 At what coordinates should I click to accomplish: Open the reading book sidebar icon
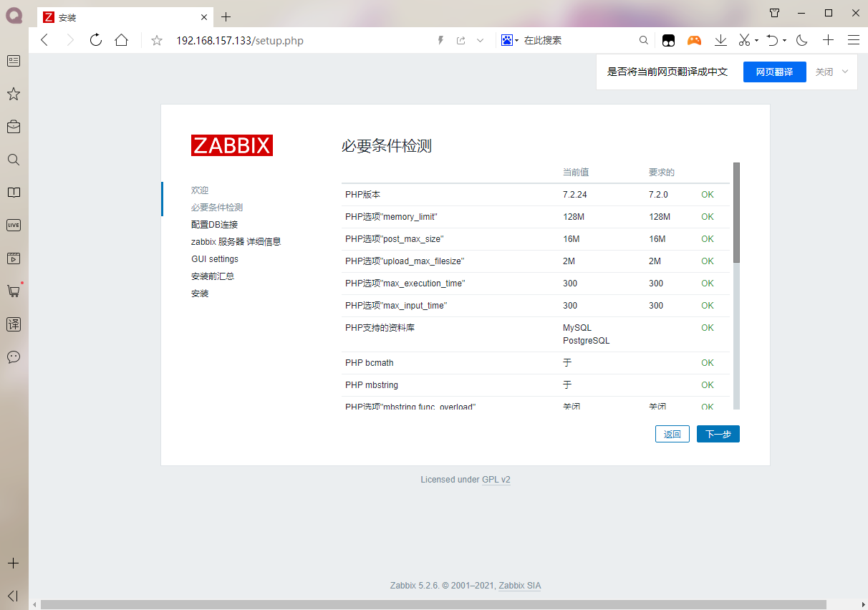tap(14, 193)
